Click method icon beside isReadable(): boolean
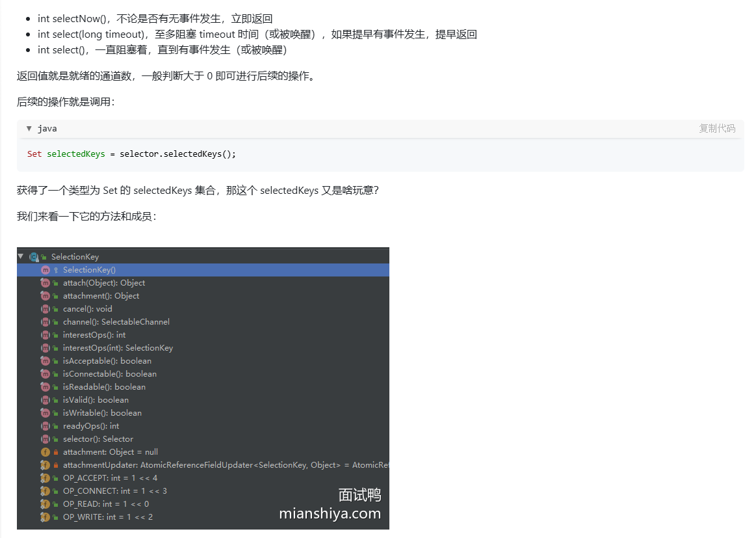The image size is (756, 538). pos(46,387)
